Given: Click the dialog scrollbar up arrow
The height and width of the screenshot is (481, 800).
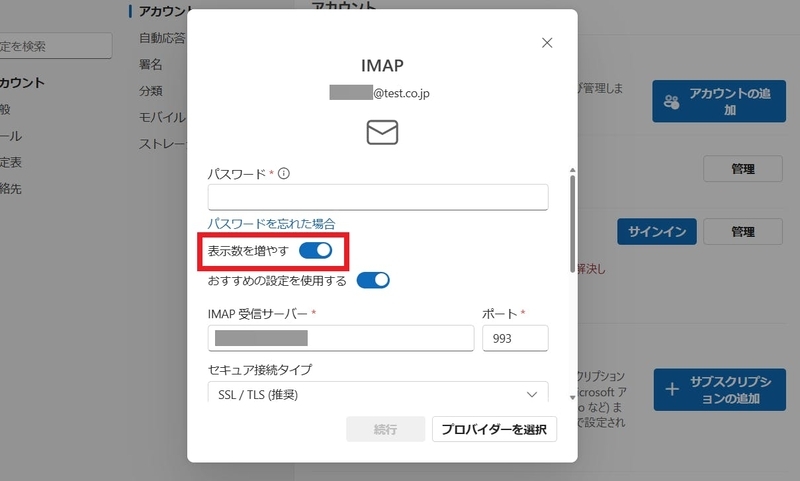Looking at the screenshot, I should 572,170.
